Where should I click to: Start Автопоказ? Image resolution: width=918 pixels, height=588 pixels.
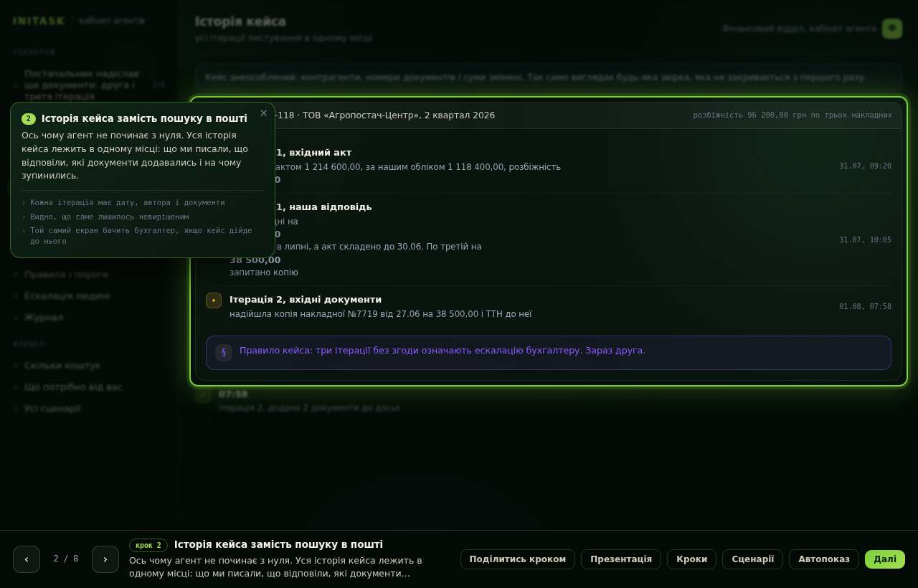824,559
